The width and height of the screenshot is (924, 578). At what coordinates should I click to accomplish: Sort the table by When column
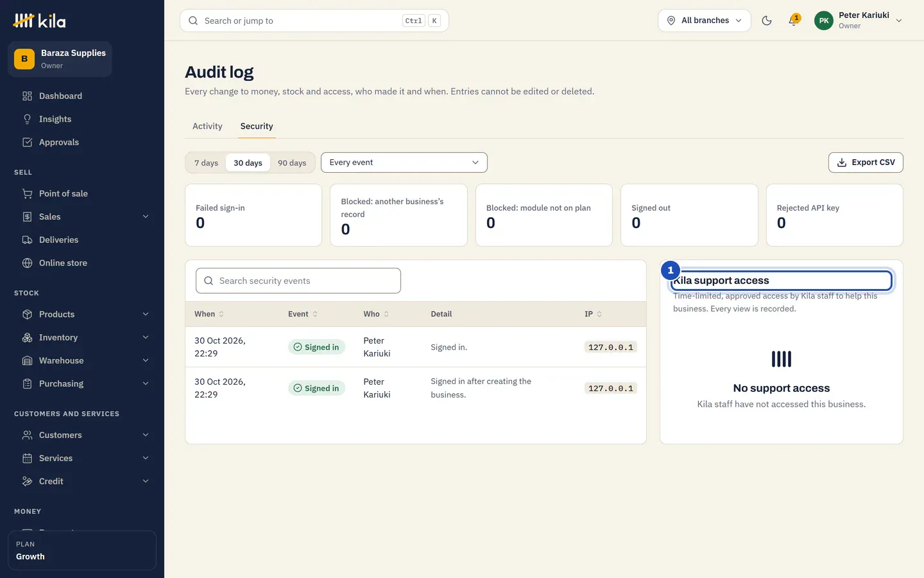(209, 314)
